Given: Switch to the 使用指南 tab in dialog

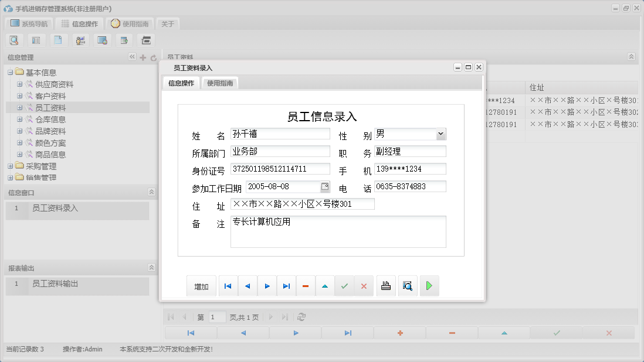Looking at the screenshot, I should (219, 83).
